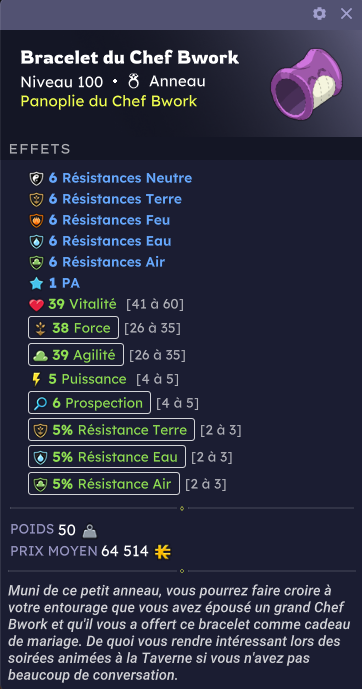
Task: Open Panoplie du Chef Bwork set link
Action: (x=109, y=101)
